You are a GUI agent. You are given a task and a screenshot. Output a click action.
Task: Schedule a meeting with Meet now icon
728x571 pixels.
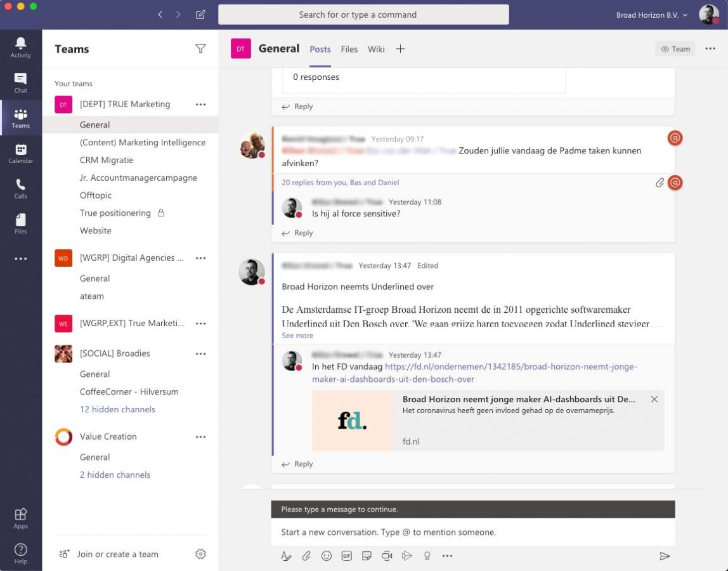(x=387, y=556)
